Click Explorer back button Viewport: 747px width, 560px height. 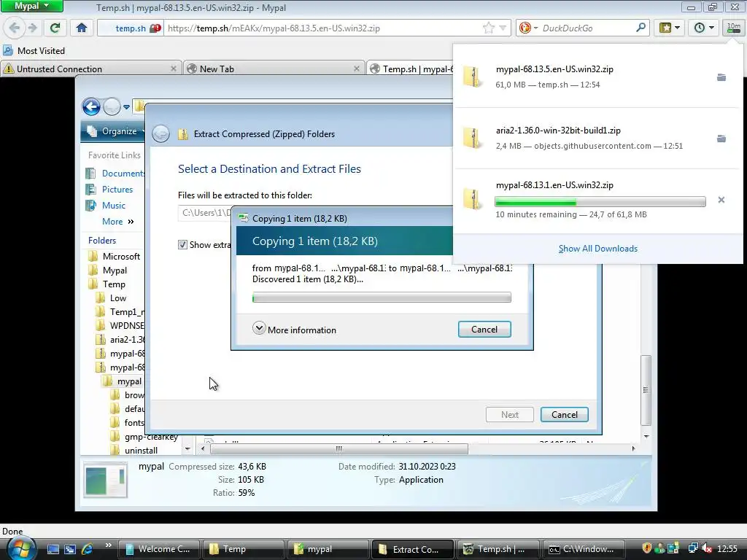[x=91, y=106]
